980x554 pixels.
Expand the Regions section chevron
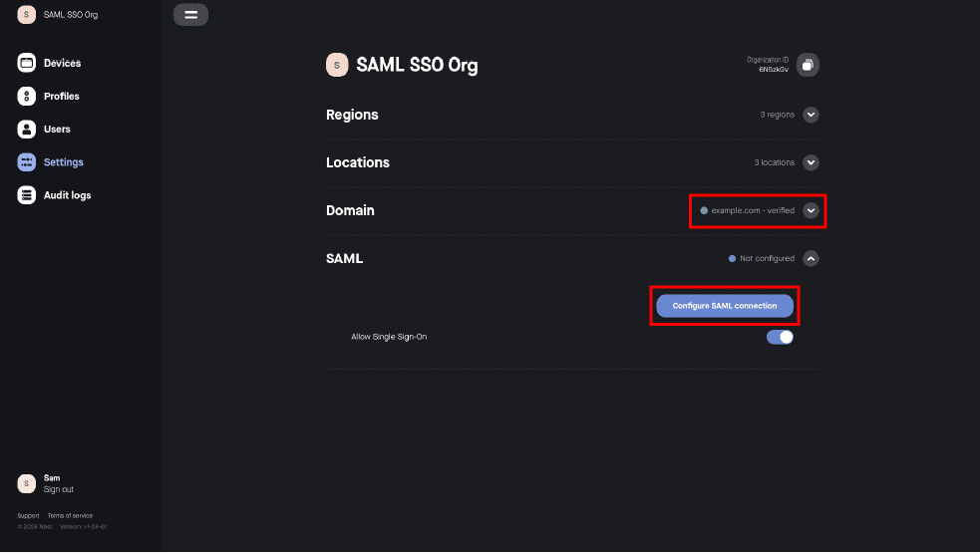coord(811,115)
